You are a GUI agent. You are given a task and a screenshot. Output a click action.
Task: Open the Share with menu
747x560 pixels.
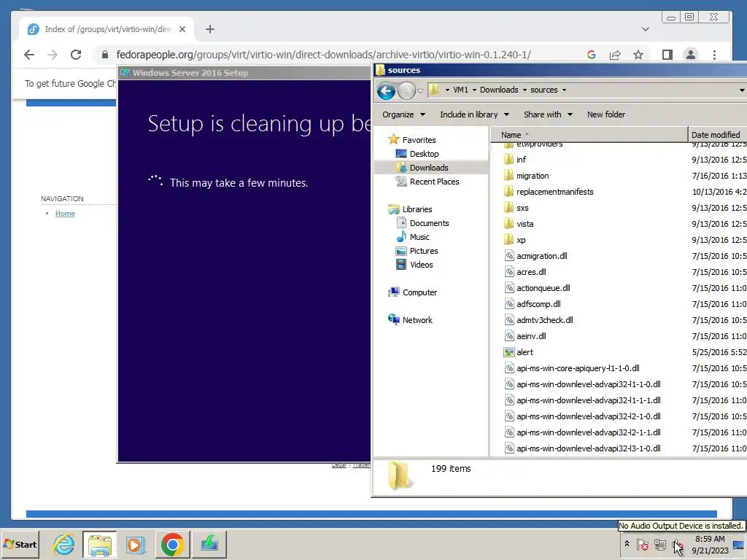click(548, 114)
